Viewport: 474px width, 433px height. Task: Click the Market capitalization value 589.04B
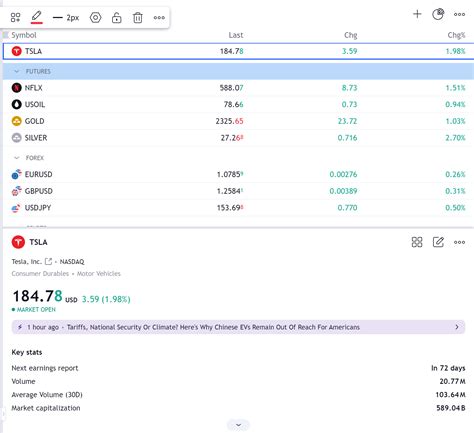point(451,408)
